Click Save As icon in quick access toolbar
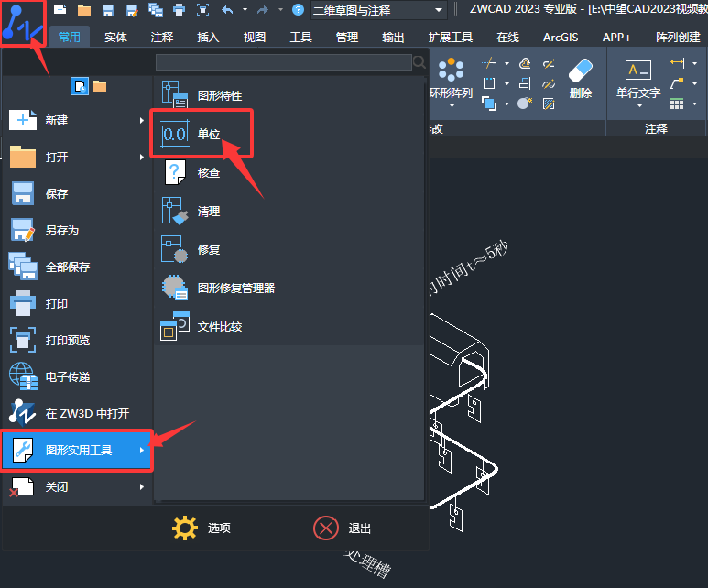Image resolution: width=708 pixels, height=588 pixels. coord(132,10)
